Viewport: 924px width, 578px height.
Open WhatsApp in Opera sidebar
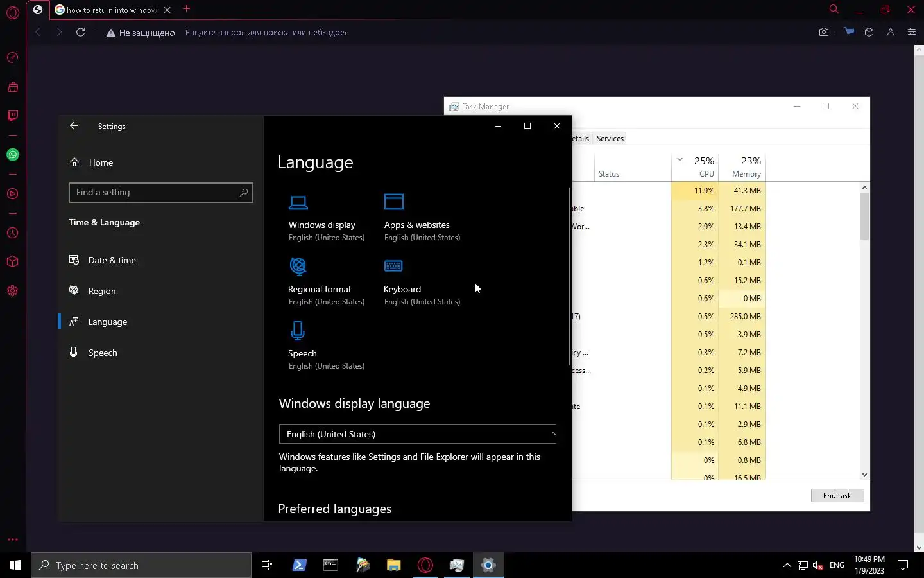13,155
